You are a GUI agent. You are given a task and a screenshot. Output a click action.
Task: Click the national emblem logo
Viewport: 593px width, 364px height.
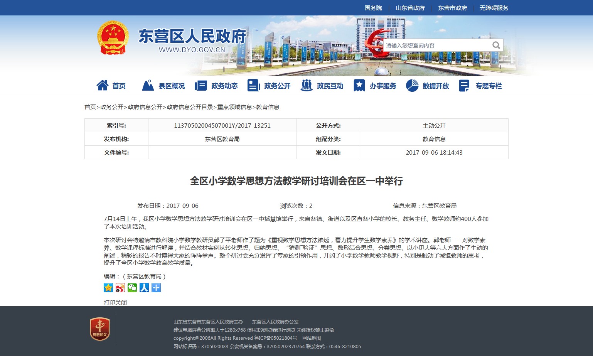tap(113, 38)
